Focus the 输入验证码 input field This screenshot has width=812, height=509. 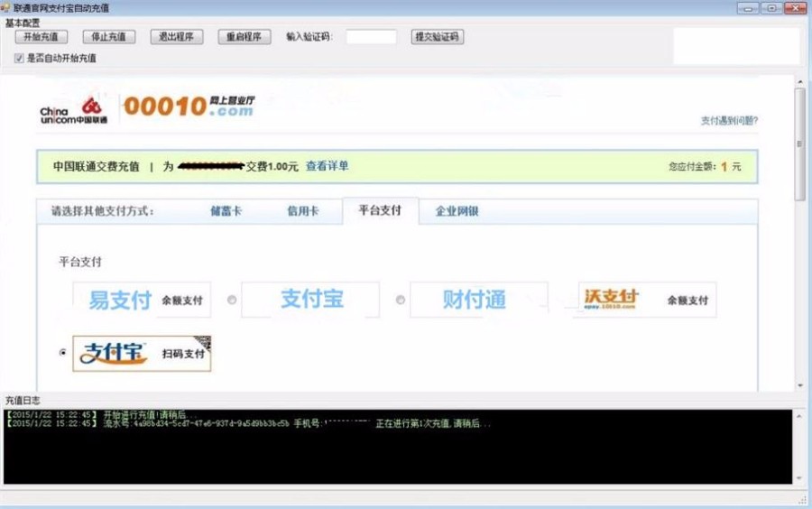(x=372, y=37)
